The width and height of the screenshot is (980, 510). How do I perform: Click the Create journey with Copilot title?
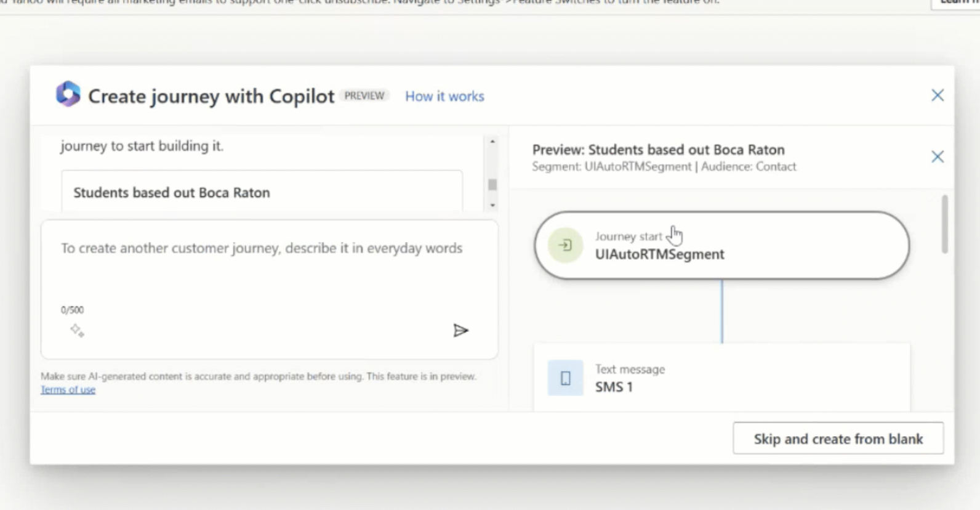click(x=211, y=96)
